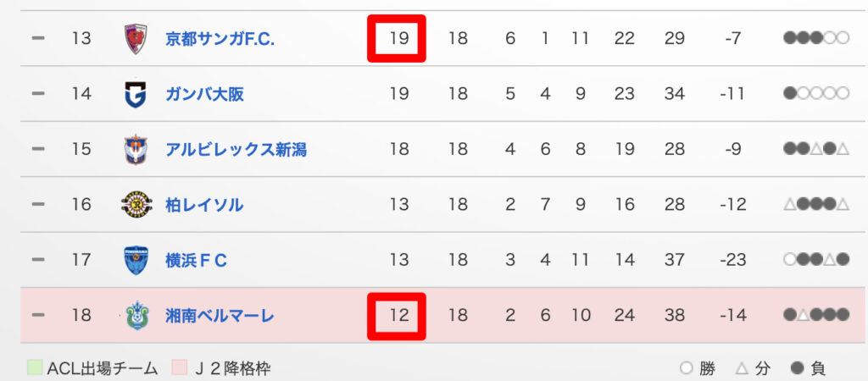
Task: Open the 京都サンガF.C. team link
Action: pos(220,39)
